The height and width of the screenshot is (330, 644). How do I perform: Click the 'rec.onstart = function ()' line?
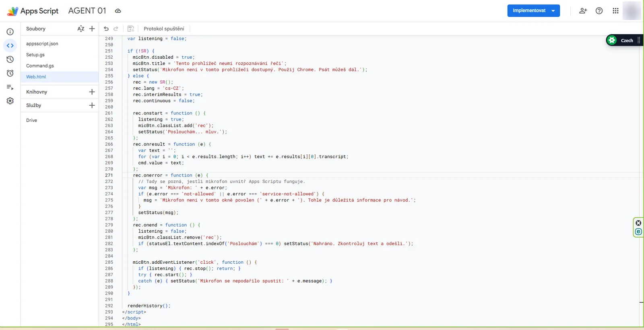point(169,113)
